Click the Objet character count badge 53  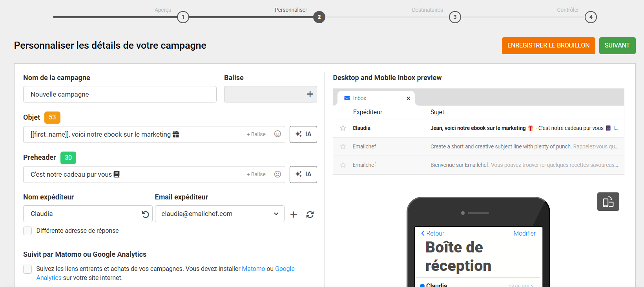click(x=52, y=117)
